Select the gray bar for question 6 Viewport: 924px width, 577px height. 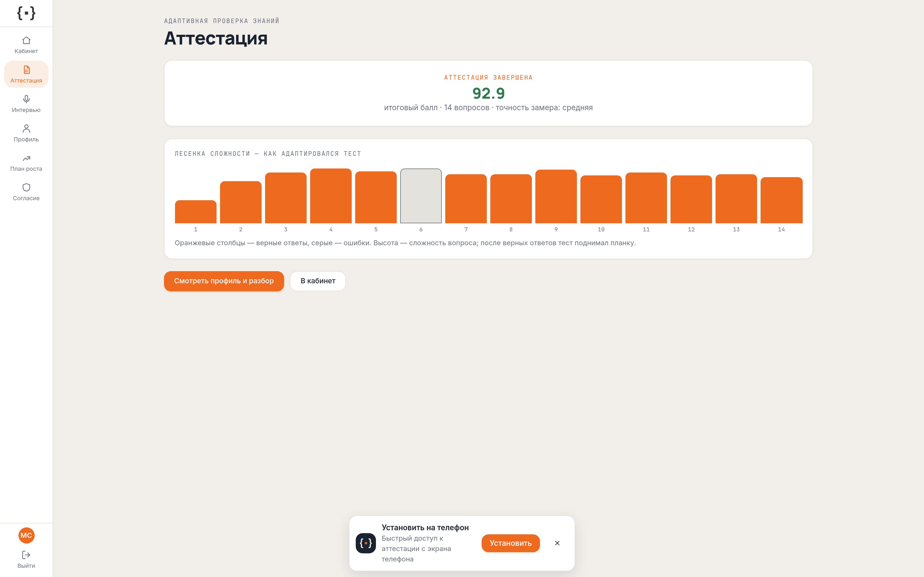(421, 196)
